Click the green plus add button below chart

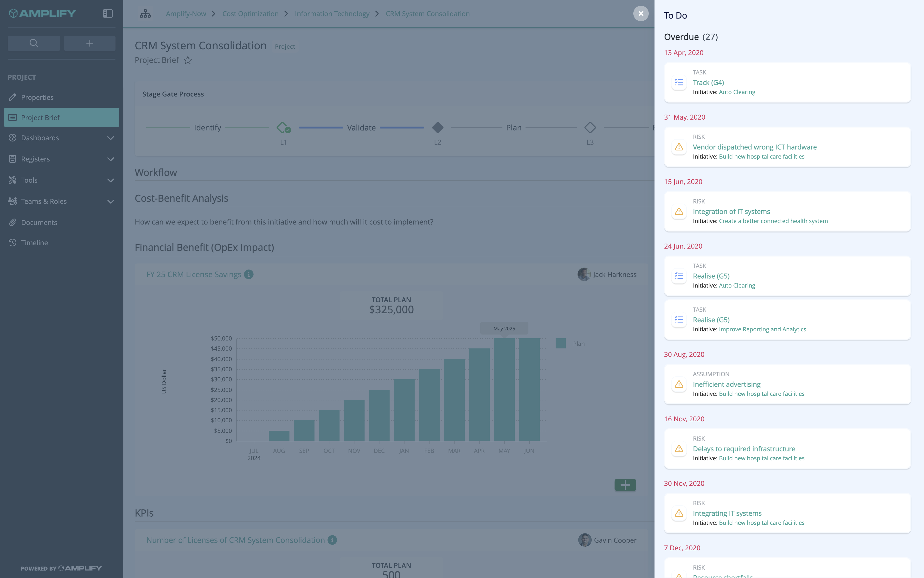coord(625,485)
